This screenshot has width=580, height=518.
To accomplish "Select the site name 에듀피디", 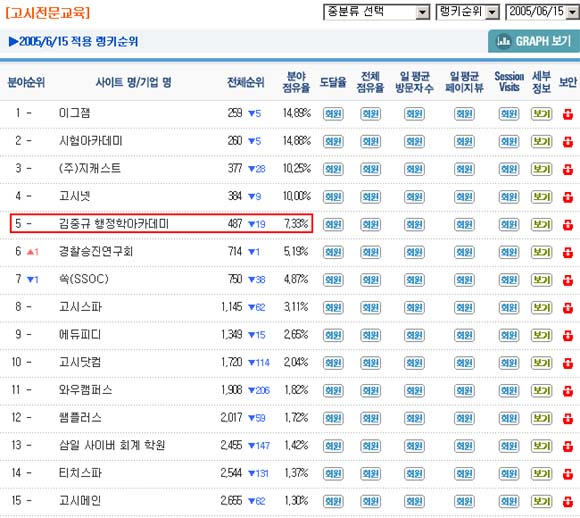I will [80, 334].
